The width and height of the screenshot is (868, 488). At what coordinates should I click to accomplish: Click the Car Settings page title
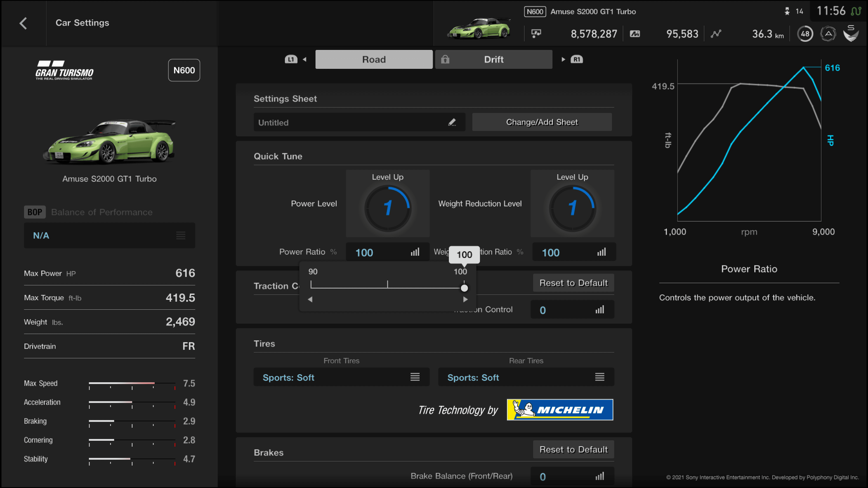[x=82, y=23]
